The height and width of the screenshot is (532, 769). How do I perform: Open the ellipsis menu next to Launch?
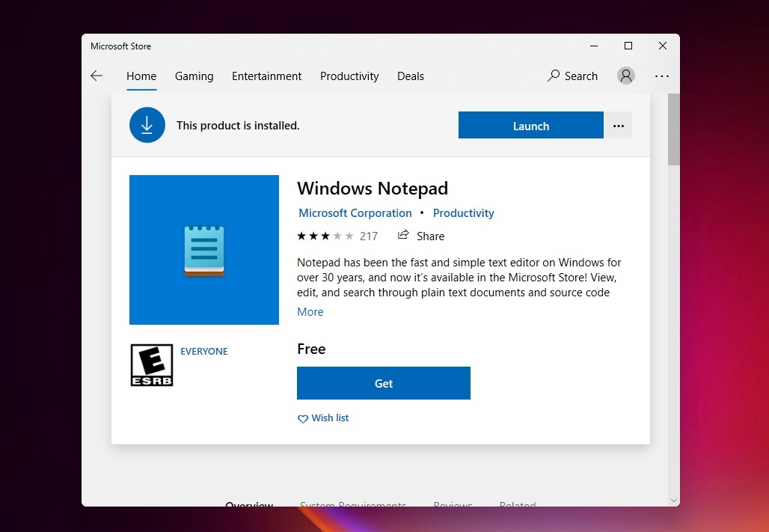619,125
